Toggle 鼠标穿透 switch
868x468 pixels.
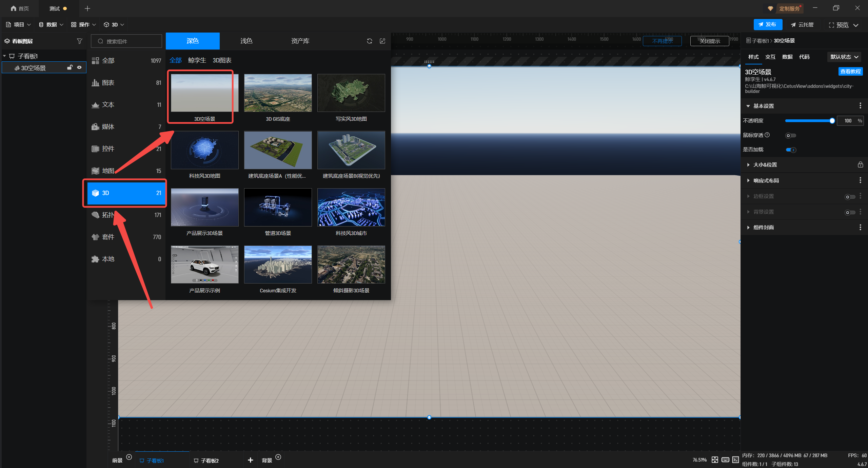coord(790,136)
